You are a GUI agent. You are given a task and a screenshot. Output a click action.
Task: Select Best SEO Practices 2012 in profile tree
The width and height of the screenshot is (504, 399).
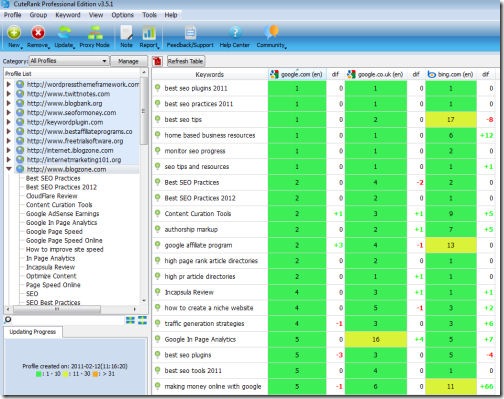[x=61, y=187]
